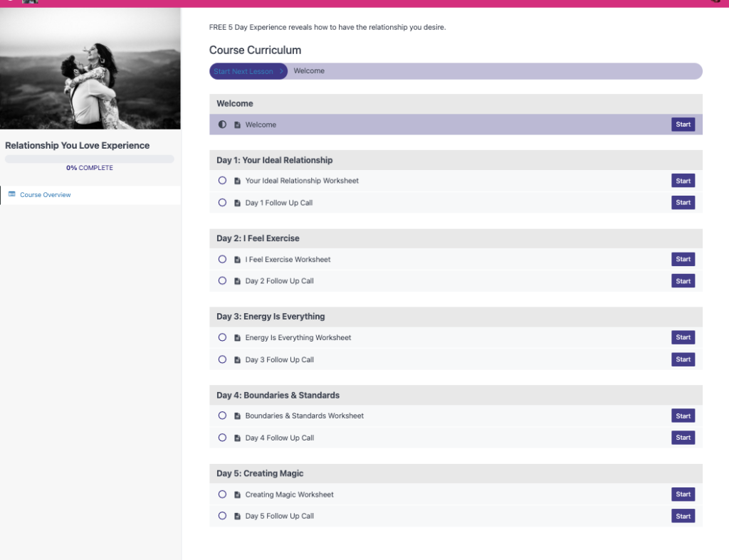Open I Feel Exercise Worksheet lesson title
The image size is (729, 560).
pos(288,259)
